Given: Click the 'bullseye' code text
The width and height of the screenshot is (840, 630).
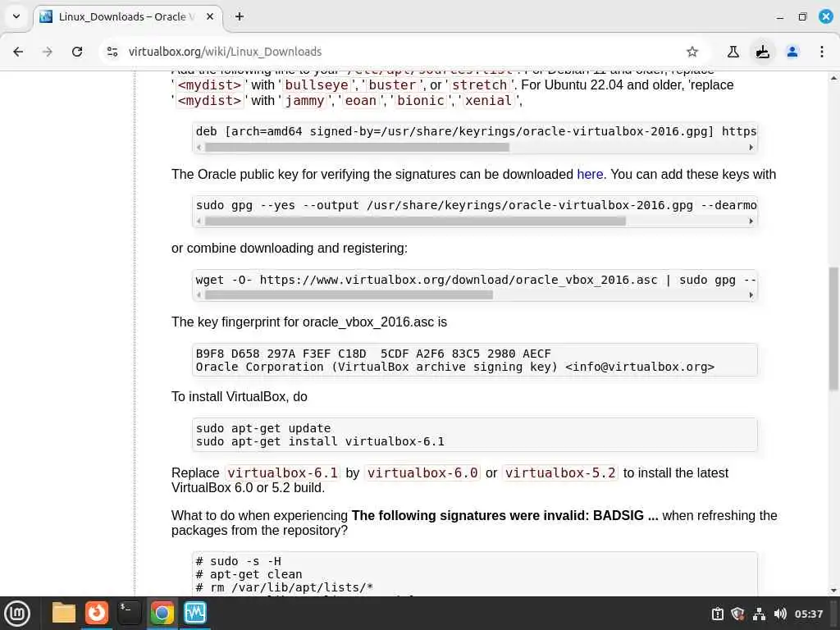Looking at the screenshot, I should pyautogui.click(x=317, y=85).
